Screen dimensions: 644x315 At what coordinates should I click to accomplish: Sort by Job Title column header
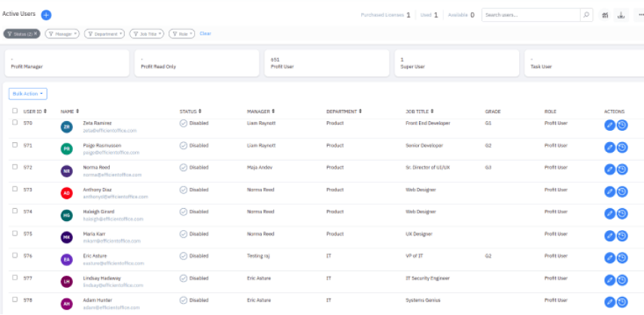[x=420, y=111]
